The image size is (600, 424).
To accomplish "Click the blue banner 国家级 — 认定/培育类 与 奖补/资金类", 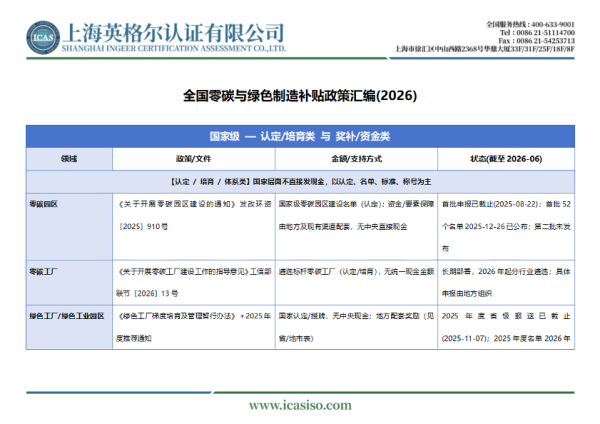I will pos(300,136).
